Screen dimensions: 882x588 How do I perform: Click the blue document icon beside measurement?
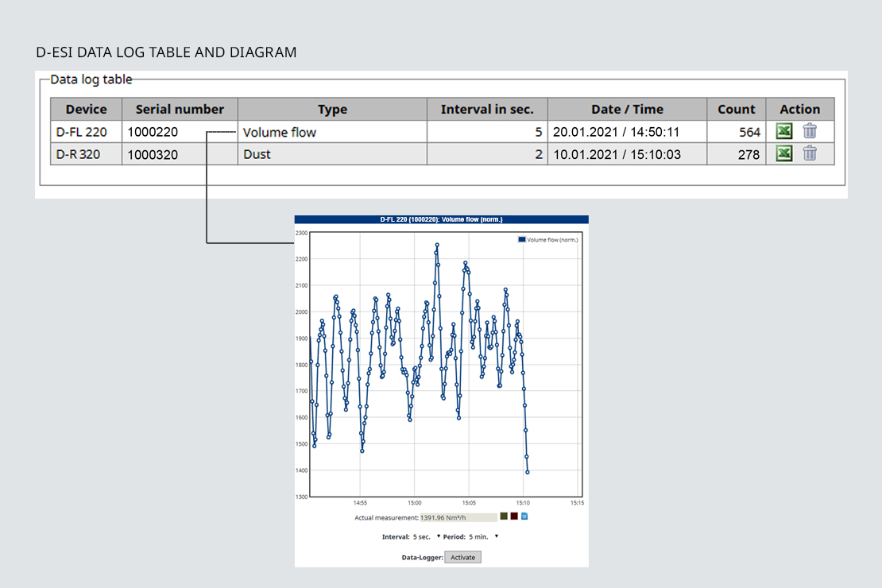(524, 516)
